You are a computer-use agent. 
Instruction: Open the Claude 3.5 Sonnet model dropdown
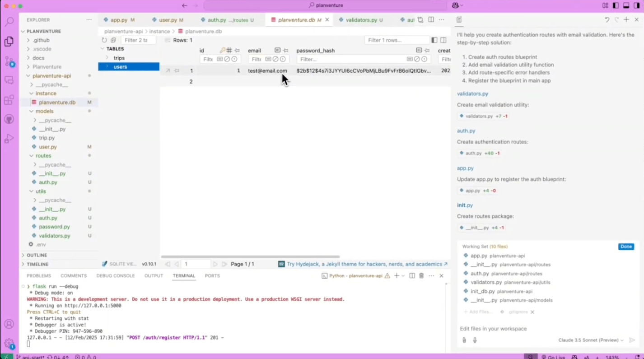pyautogui.click(x=591, y=340)
